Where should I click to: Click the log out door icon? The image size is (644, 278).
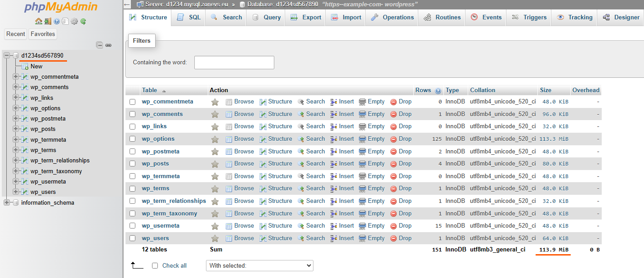48,21
